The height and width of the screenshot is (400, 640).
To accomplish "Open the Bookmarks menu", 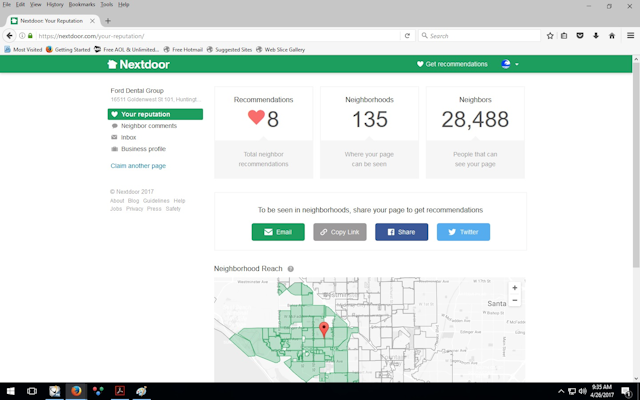I will (x=82, y=4).
